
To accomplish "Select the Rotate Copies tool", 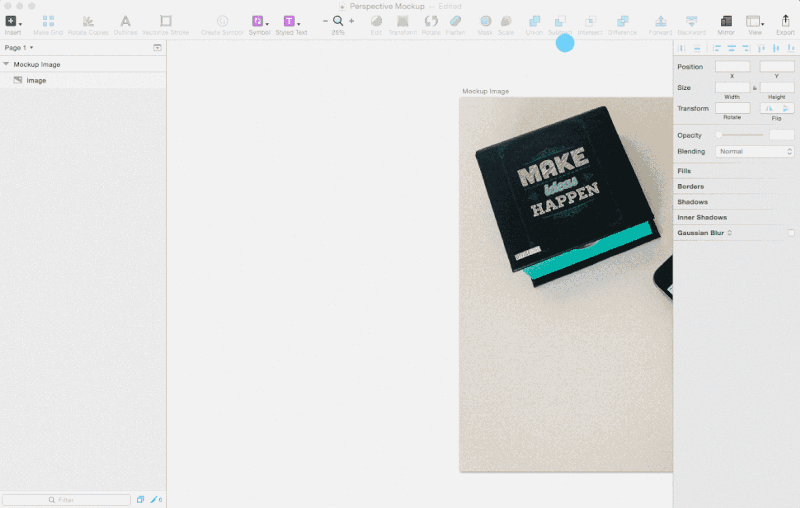I will 88,21.
